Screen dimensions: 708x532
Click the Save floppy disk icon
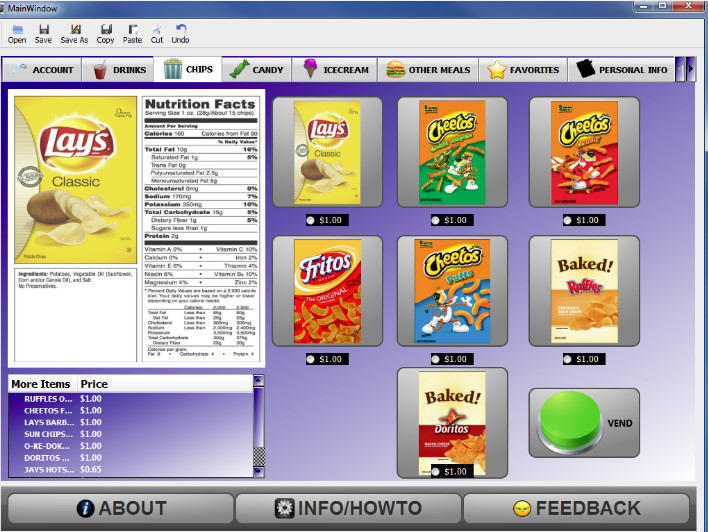43,34
